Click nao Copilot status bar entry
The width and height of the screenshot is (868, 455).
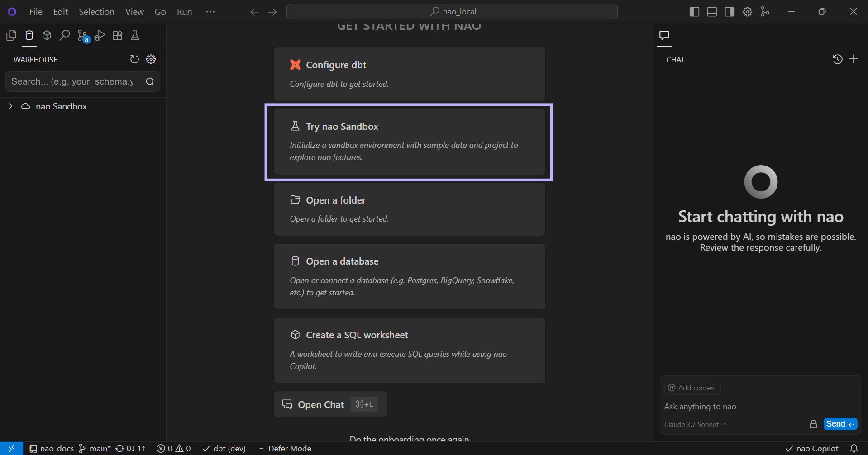point(812,448)
